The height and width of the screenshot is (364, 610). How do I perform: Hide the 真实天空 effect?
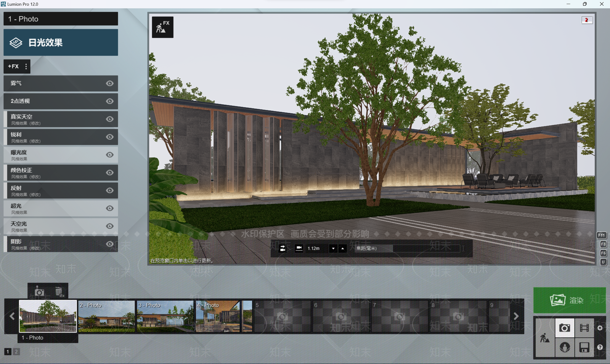click(x=110, y=119)
